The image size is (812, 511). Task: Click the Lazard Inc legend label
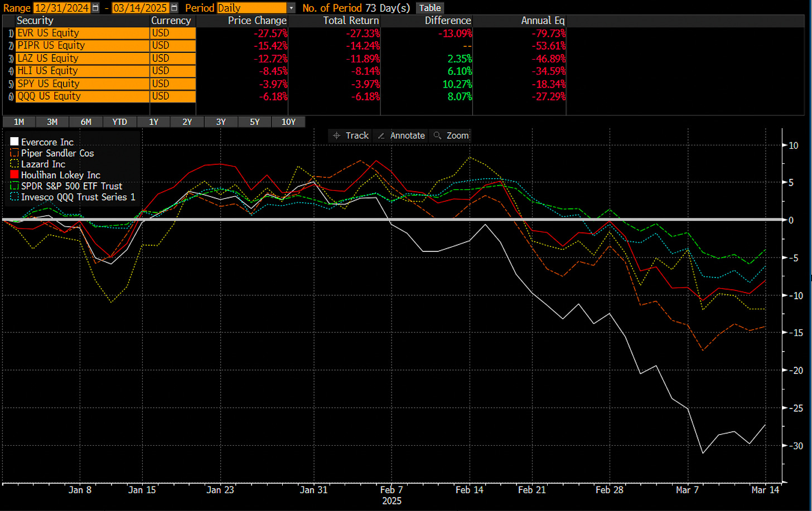(x=43, y=164)
